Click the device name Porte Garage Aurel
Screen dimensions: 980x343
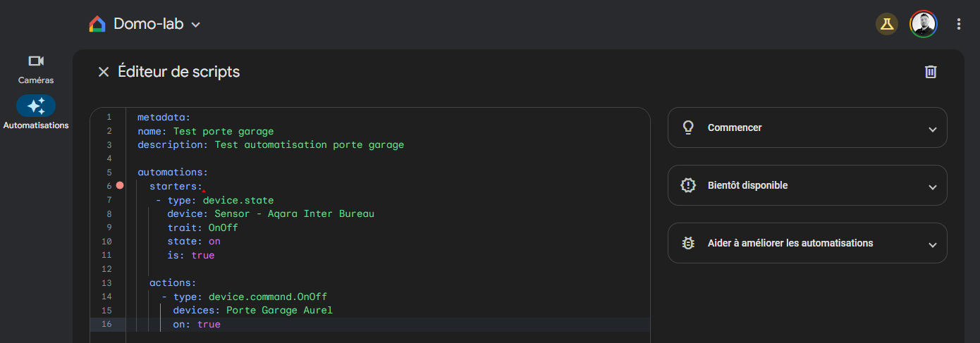click(x=279, y=311)
